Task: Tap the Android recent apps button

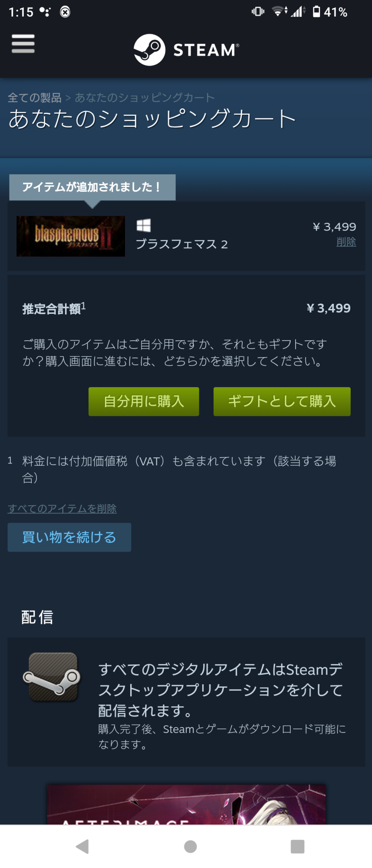Action: coord(297,846)
